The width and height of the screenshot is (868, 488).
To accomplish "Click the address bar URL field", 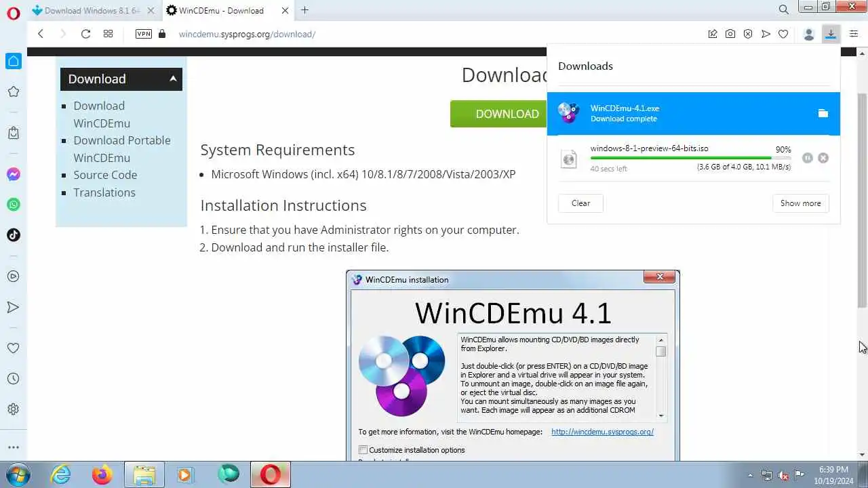I will pyautogui.click(x=434, y=34).
